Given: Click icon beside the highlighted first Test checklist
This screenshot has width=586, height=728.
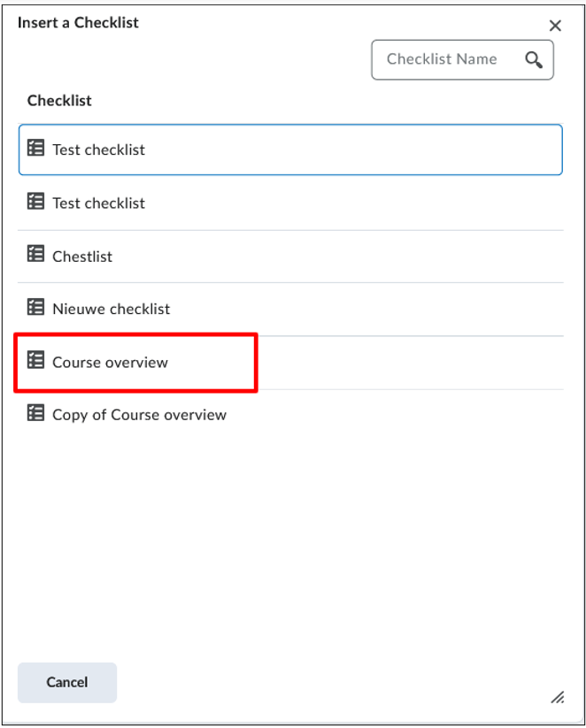Looking at the screenshot, I should pyautogui.click(x=35, y=149).
